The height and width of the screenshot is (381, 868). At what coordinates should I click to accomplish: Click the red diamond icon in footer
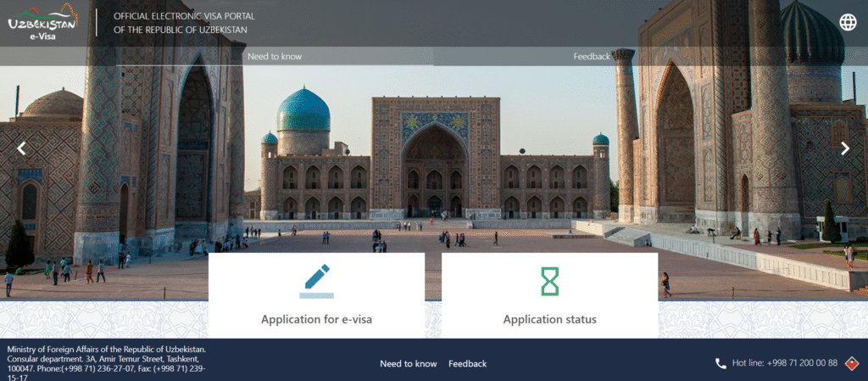click(852, 363)
